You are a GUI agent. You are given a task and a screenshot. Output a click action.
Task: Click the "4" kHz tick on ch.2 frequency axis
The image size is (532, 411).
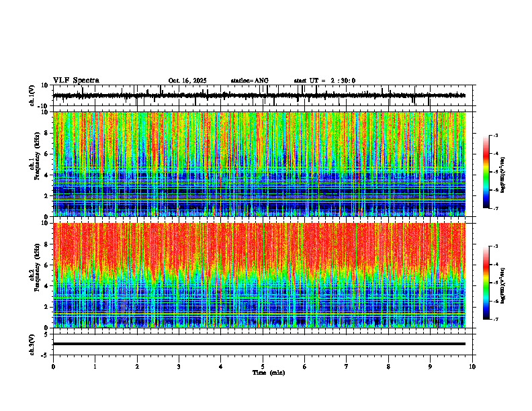coord(46,286)
